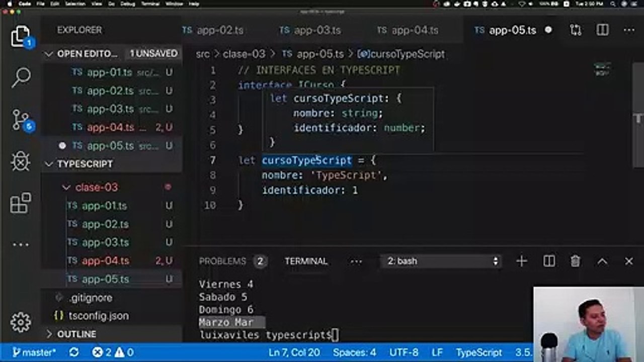This screenshot has height=362, width=644.
Task: Click the 1 UNSAVED badge
Action: (154, 53)
